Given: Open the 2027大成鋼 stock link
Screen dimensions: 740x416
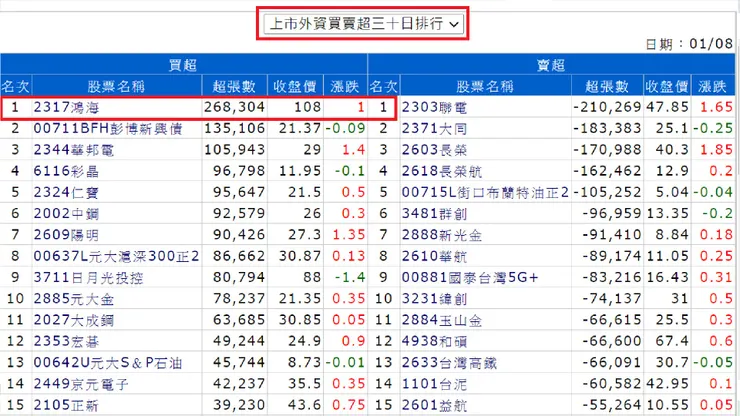Looking at the screenshot, I should coord(74,320).
